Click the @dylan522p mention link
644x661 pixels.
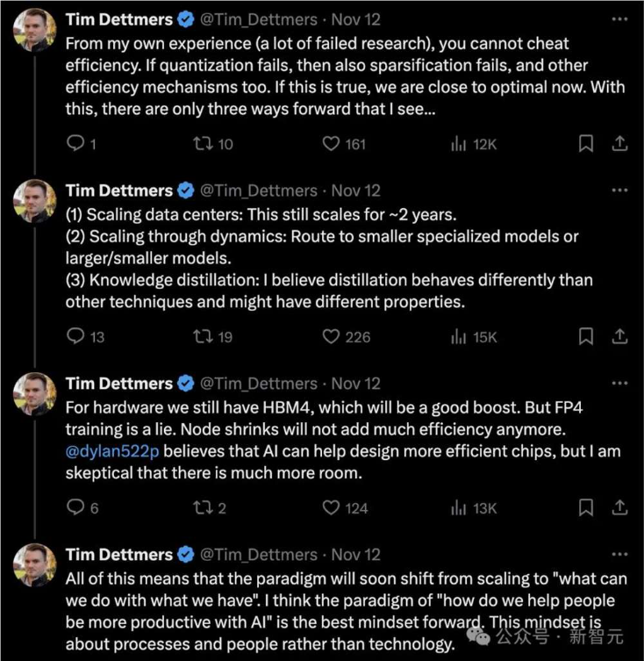pyautogui.click(x=112, y=452)
